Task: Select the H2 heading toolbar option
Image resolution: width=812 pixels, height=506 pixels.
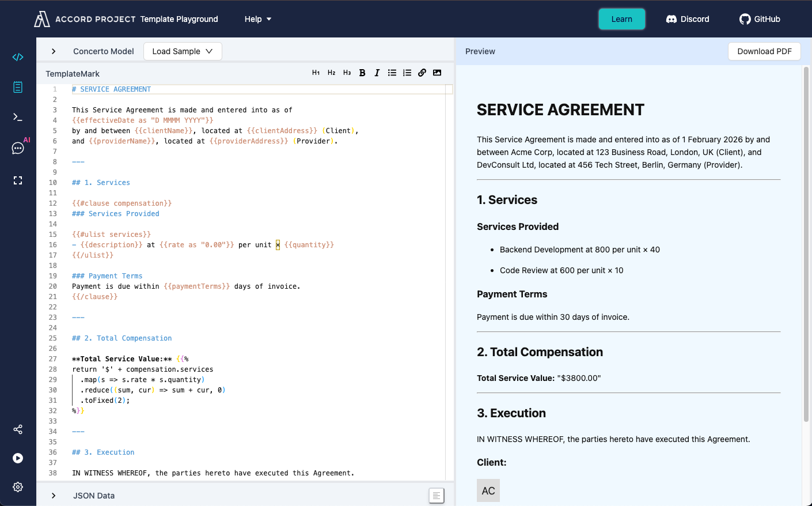Action: click(x=331, y=73)
